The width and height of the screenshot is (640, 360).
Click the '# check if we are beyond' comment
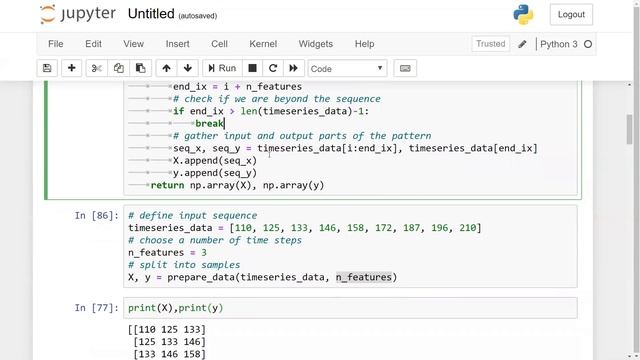(x=277, y=99)
